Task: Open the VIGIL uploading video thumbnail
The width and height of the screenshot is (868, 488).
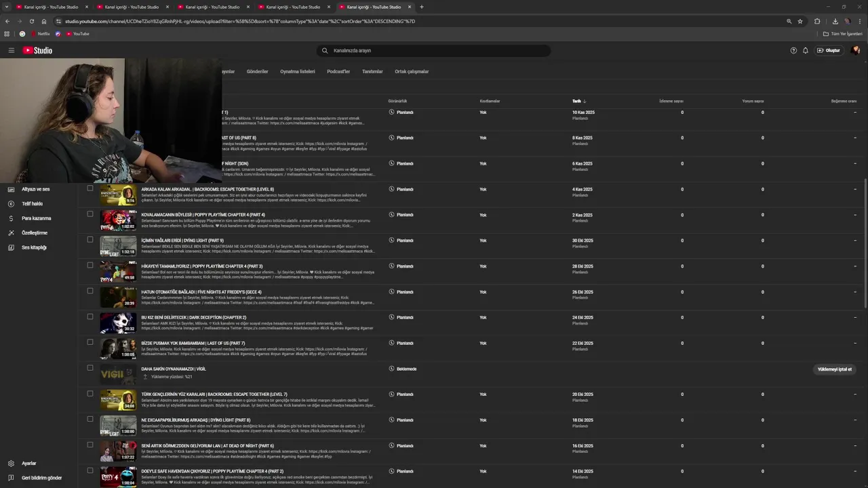Action: point(118,373)
